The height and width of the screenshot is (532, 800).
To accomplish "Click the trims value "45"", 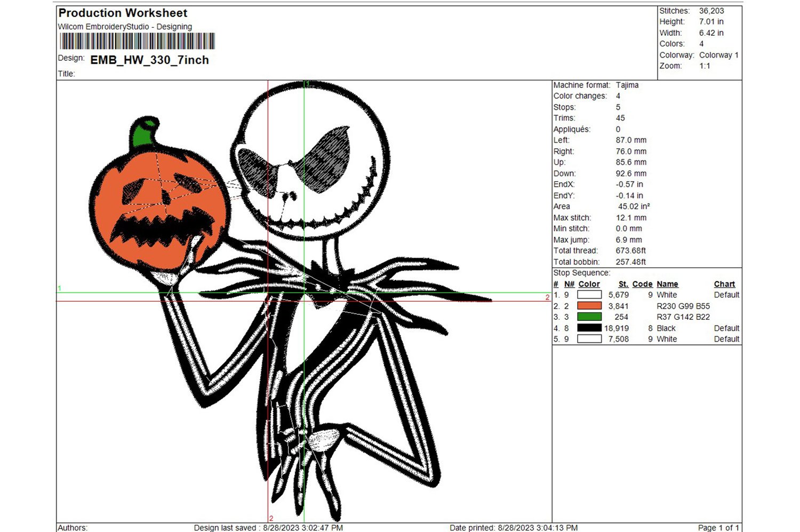I will 620,118.
